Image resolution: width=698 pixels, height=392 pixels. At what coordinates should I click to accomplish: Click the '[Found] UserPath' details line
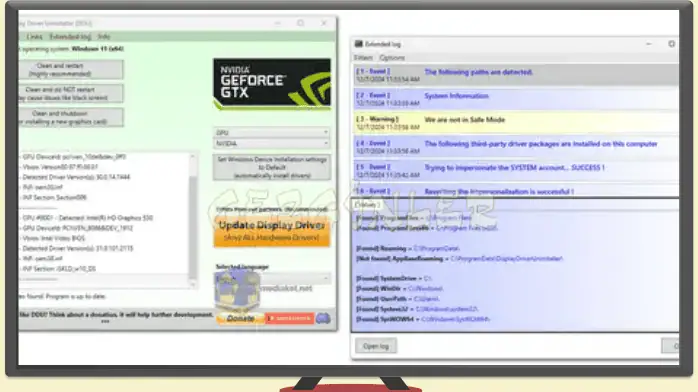pos(398,299)
